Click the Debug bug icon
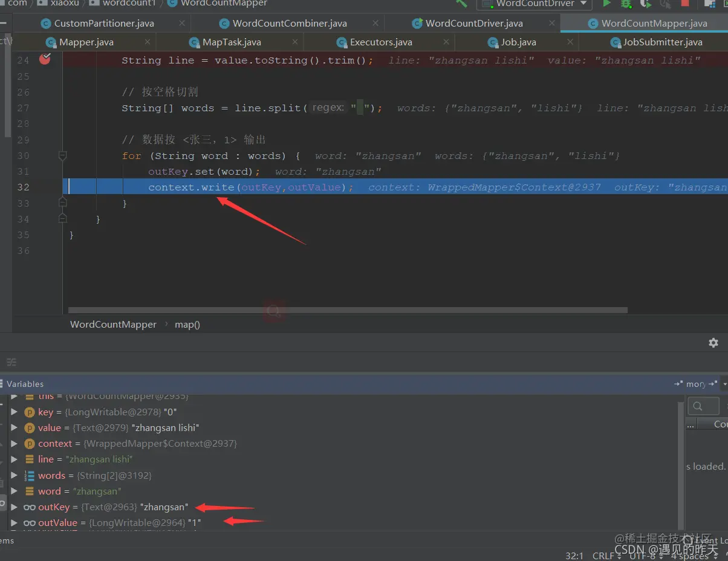This screenshot has height=561, width=728. (x=626, y=3)
